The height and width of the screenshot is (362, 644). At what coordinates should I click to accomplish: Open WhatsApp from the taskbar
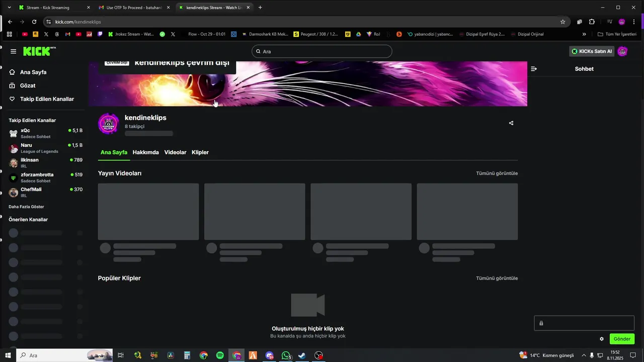[x=286, y=355]
